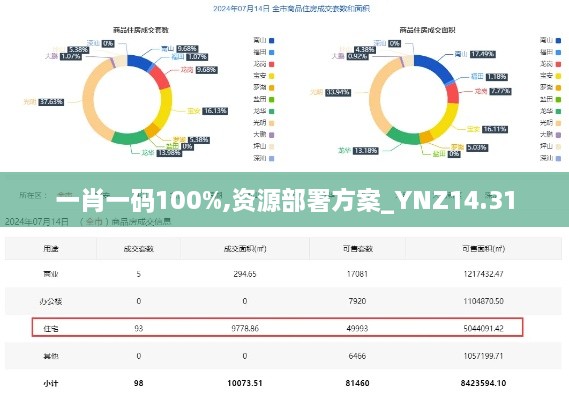
Task: Select the 商业 row label
Action: click(x=51, y=274)
